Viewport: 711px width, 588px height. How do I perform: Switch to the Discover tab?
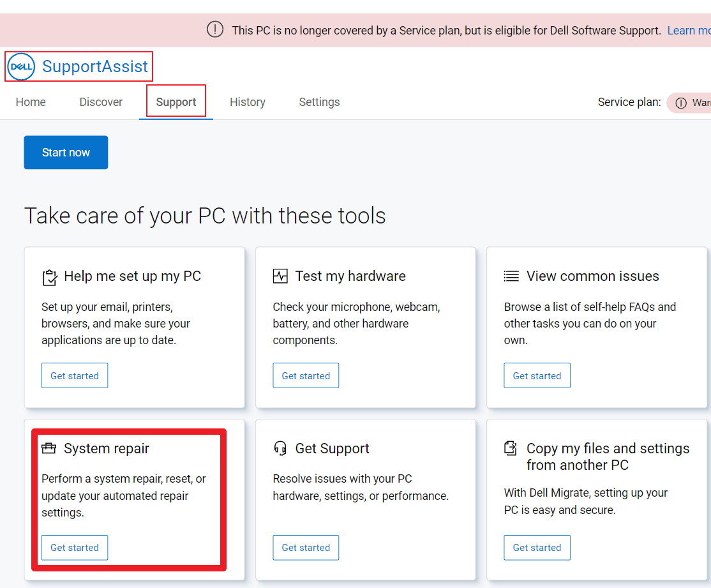point(101,102)
